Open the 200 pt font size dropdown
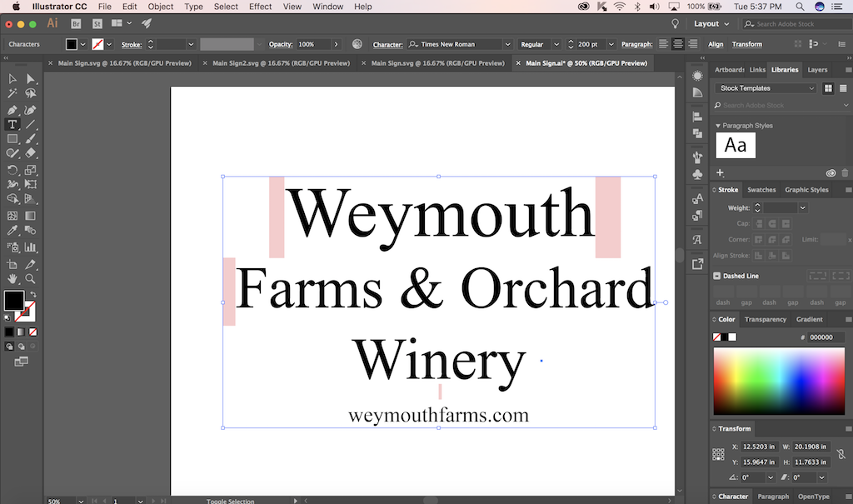Viewport: 853px width, 504px height. [611, 45]
